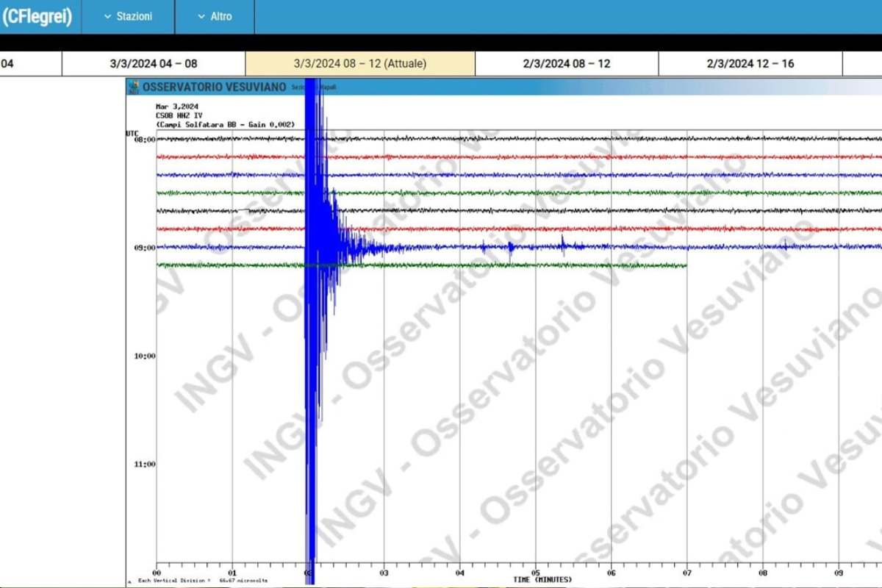The height and width of the screenshot is (588, 882).
Task: Click the 10:00 hour label
Action: (144, 356)
